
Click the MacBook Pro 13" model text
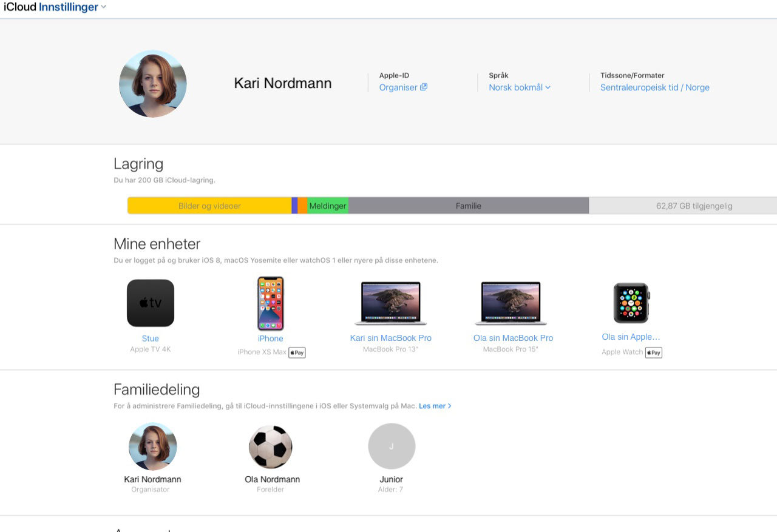coord(391,349)
